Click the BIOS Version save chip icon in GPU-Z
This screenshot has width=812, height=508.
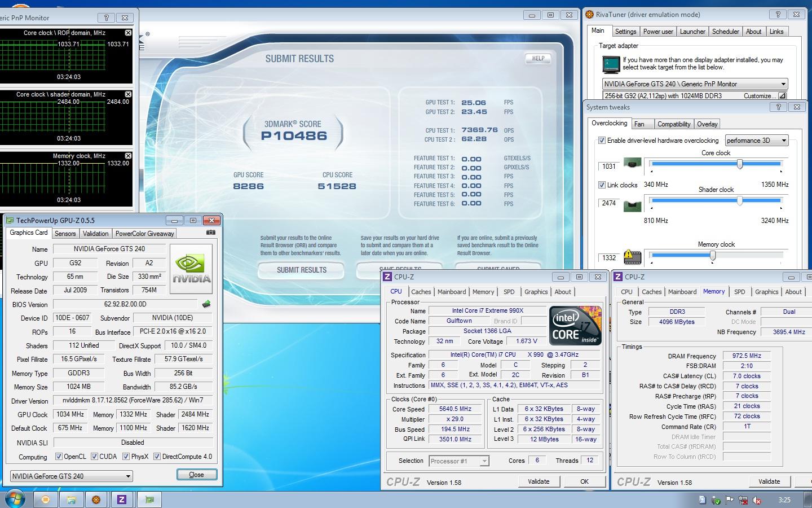206,304
